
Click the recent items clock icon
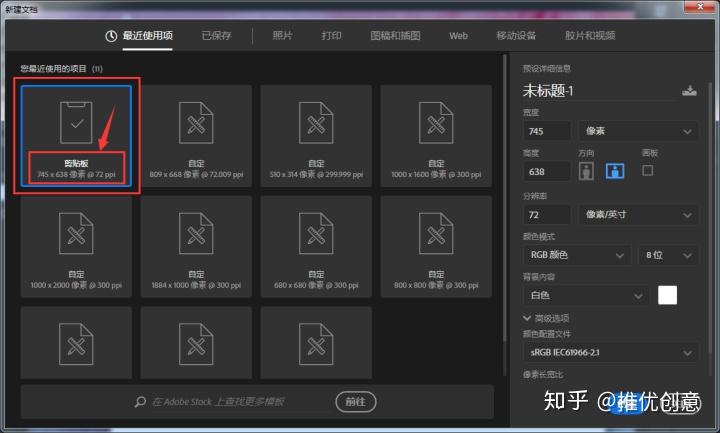click(111, 36)
